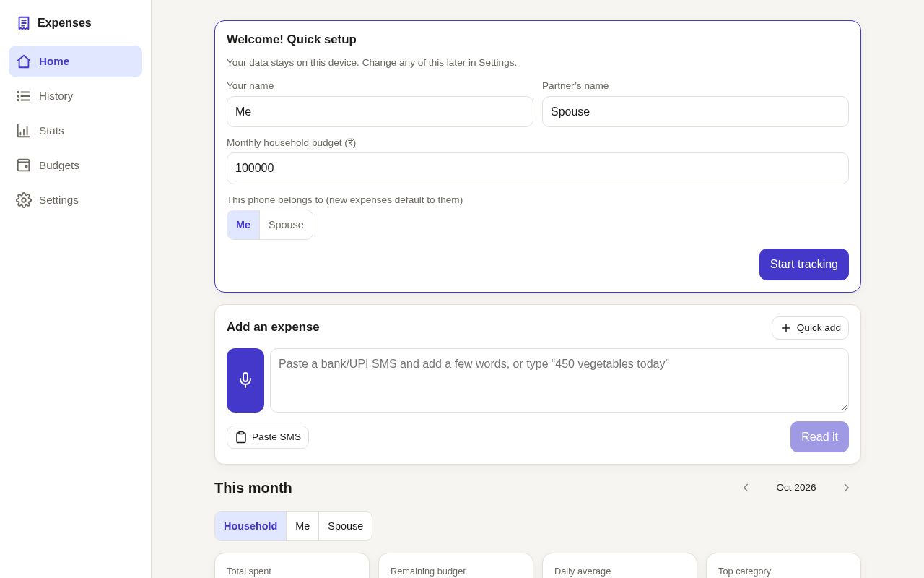Open the Stats page label
The image size is (924, 578).
51,131
